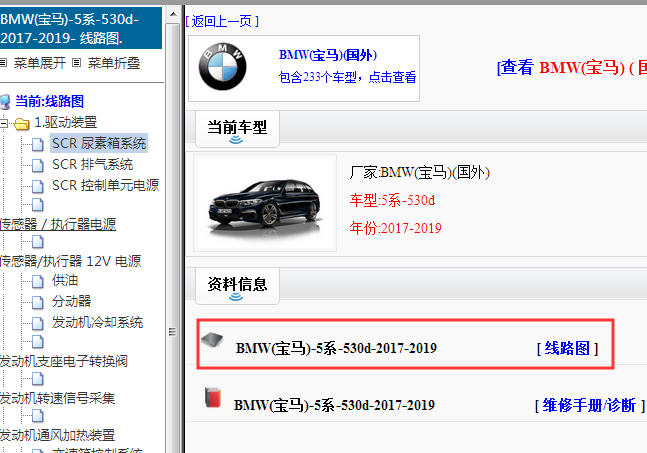
Task: Select 供油 tree item
Action: (65, 281)
